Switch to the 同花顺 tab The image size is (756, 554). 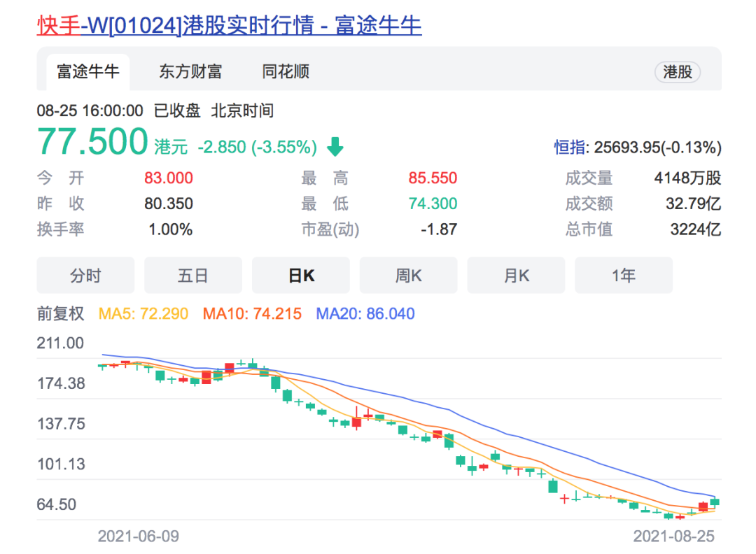coord(286,72)
